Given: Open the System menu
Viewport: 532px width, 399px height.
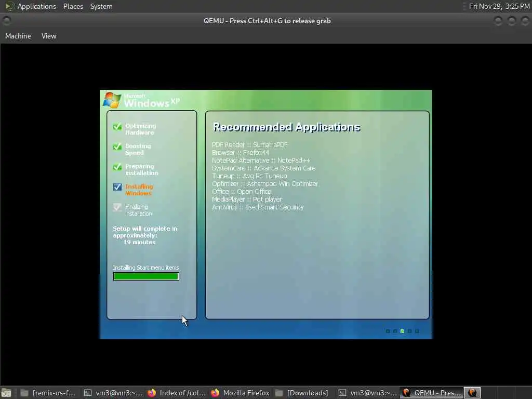Looking at the screenshot, I should point(101,6).
